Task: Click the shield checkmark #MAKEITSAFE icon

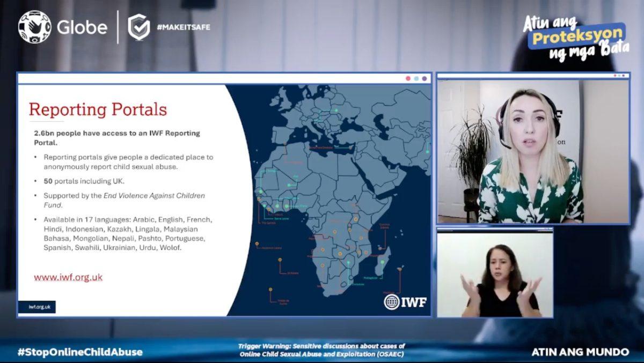Action: click(x=138, y=27)
